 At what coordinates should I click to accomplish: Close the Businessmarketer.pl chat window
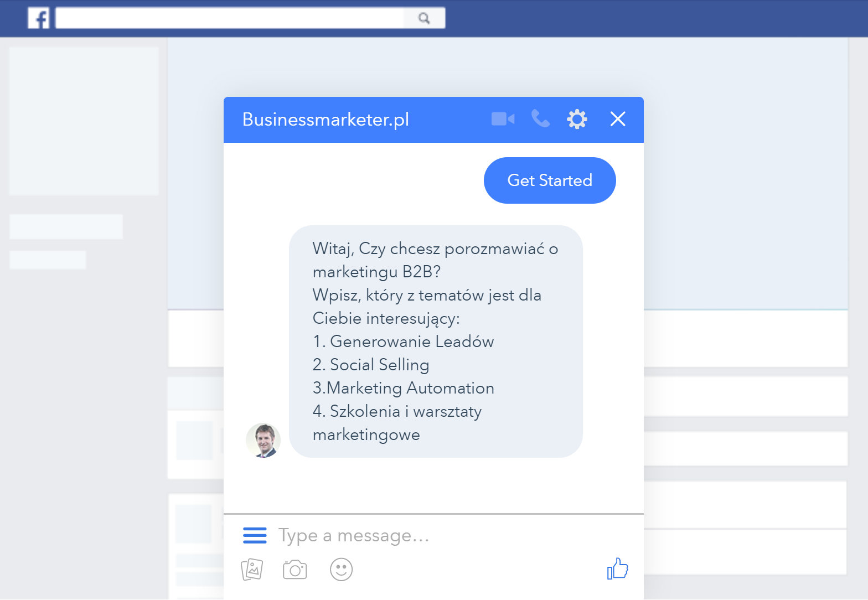pyautogui.click(x=618, y=119)
